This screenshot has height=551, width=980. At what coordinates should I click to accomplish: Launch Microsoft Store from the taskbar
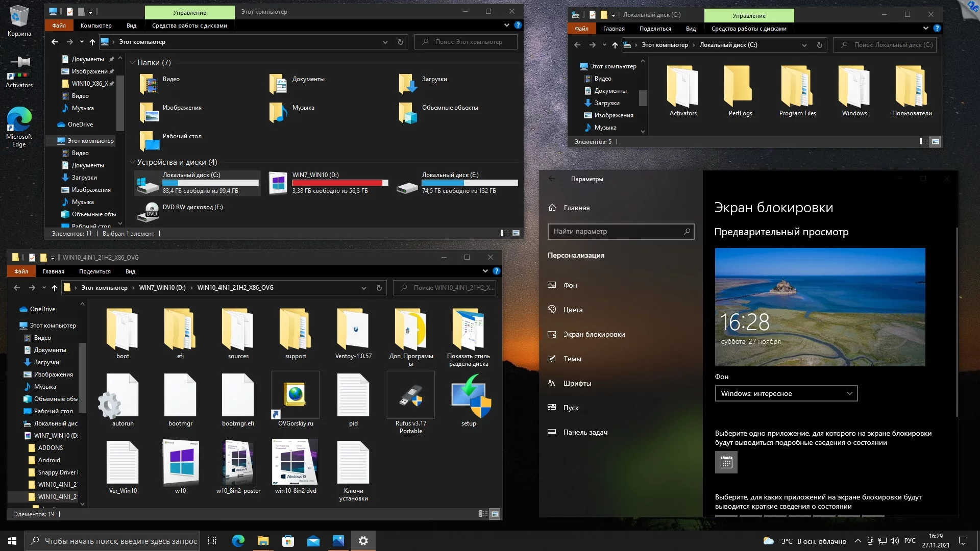tap(288, 541)
